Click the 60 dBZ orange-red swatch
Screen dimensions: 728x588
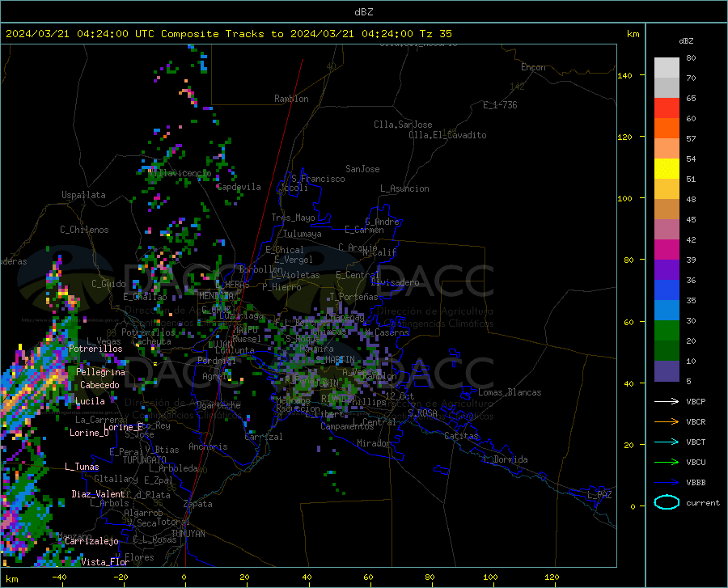[x=667, y=129]
